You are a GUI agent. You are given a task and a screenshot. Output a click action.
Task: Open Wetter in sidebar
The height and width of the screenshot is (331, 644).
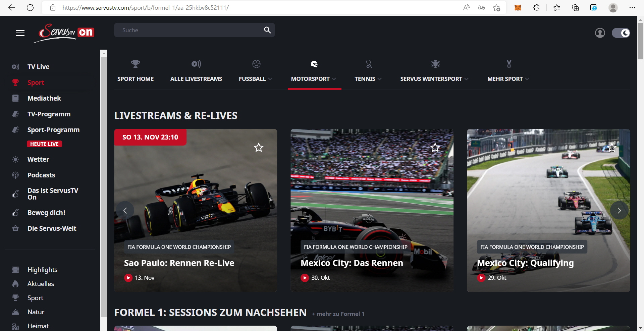(38, 159)
